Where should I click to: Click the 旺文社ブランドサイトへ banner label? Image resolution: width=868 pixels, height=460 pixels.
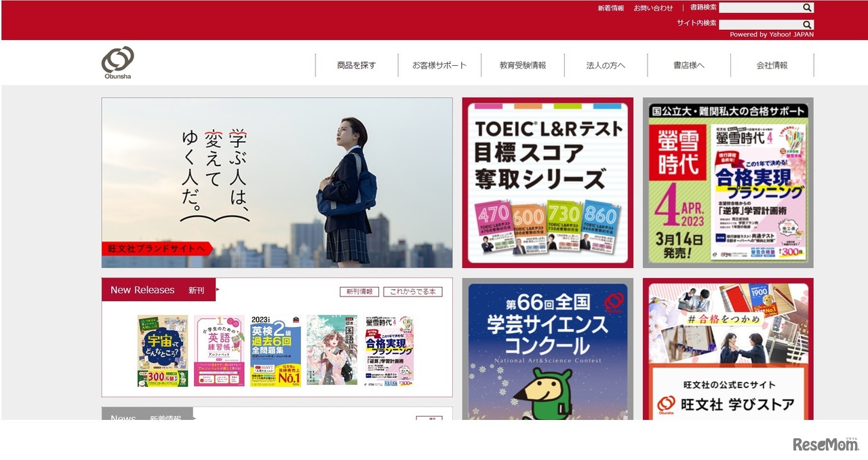(x=157, y=248)
